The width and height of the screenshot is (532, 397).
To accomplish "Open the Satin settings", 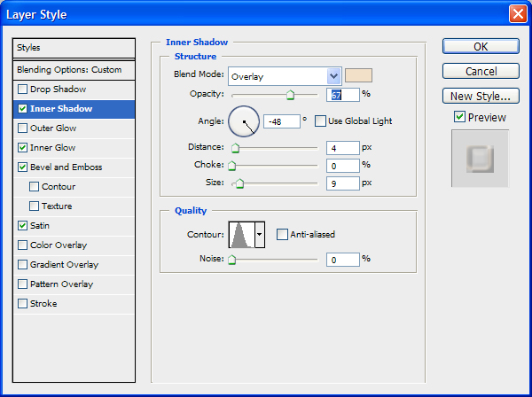I will pos(40,226).
